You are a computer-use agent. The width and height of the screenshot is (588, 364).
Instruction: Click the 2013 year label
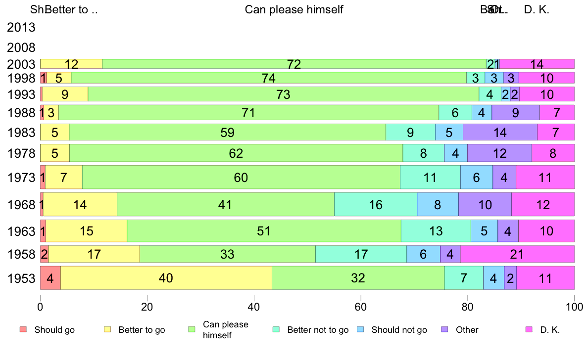tap(21, 27)
